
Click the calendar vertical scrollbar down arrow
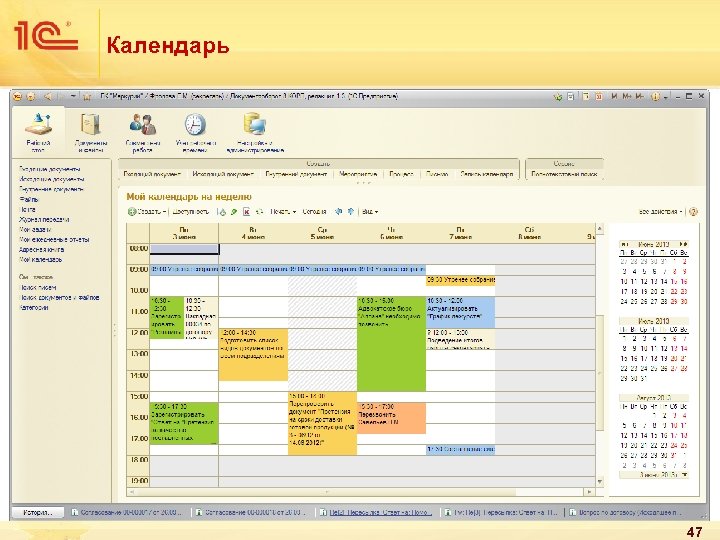click(599, 481)
